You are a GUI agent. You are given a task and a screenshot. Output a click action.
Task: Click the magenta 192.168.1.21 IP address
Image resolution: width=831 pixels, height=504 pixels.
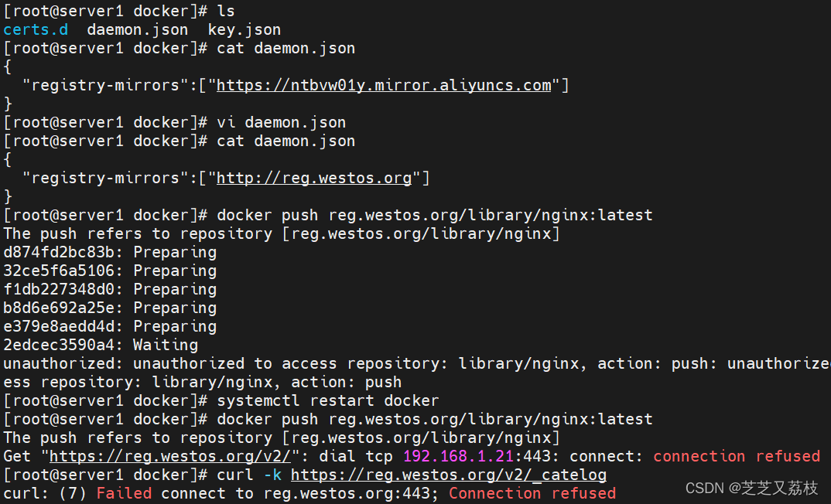458,456
